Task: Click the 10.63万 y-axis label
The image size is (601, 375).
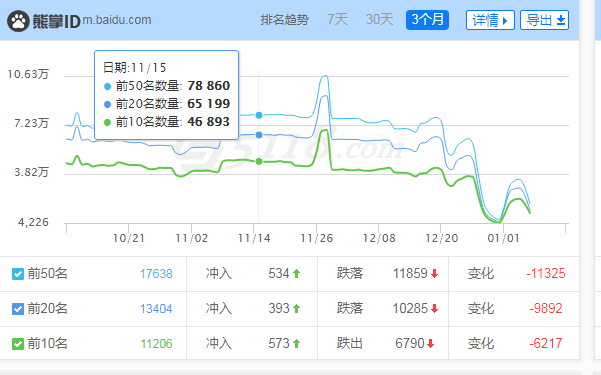Action: click(28, 74)
